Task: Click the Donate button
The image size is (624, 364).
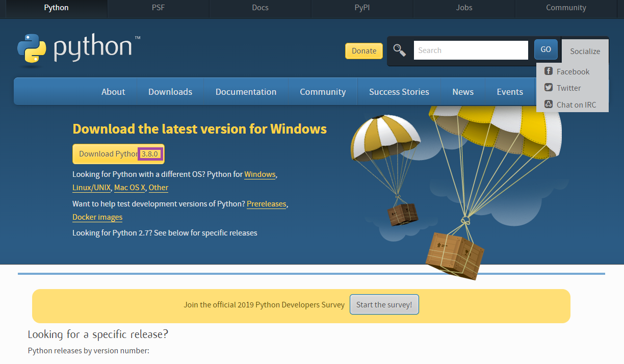Action: tap(364, 50)
